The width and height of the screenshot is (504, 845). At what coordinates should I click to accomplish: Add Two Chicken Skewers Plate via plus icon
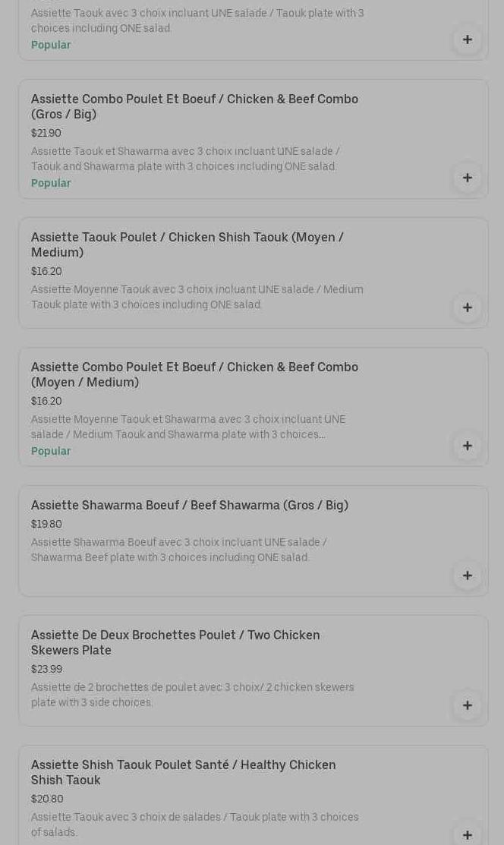(x=468, y=705)
